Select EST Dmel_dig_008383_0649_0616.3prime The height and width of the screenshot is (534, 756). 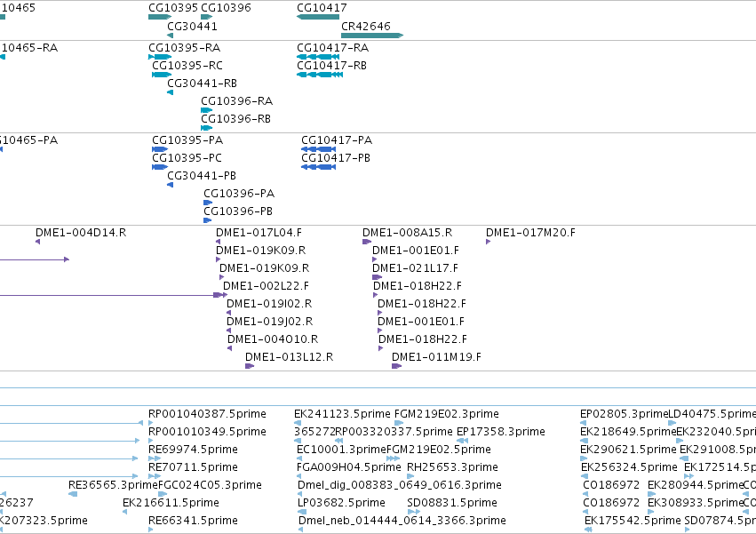tap(400, 485)
